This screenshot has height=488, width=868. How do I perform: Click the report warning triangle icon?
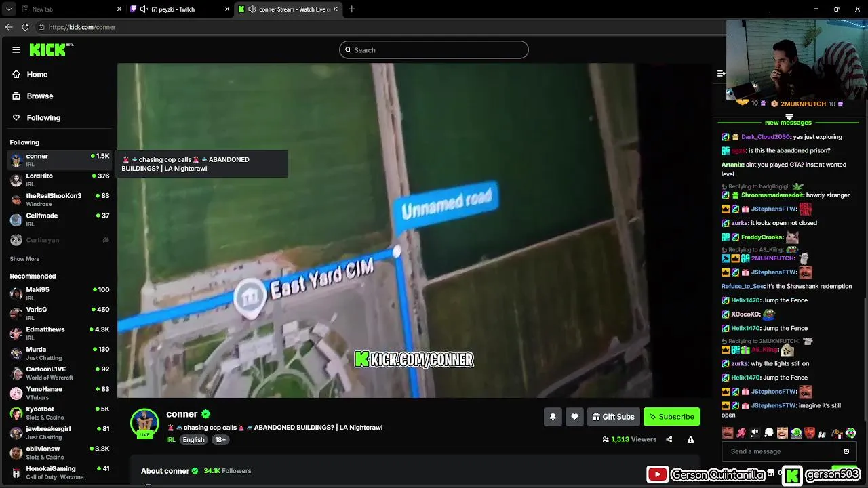[x=690, y=439]
